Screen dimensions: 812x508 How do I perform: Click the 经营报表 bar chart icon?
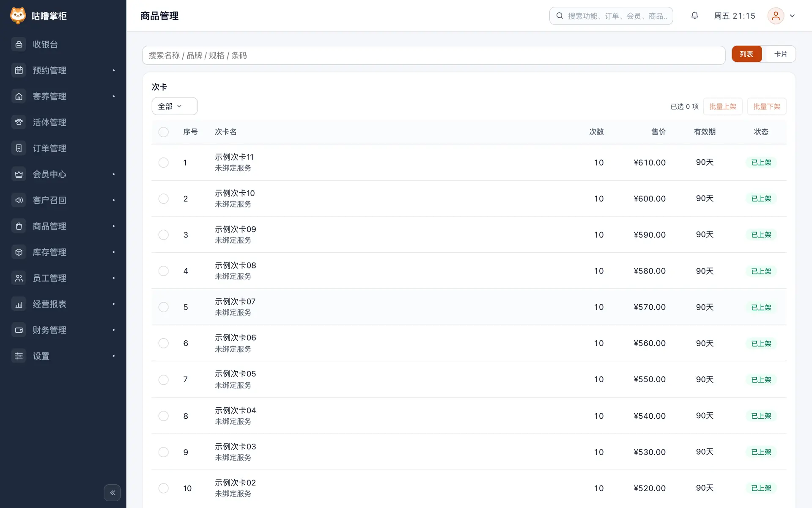click(19, 304)
